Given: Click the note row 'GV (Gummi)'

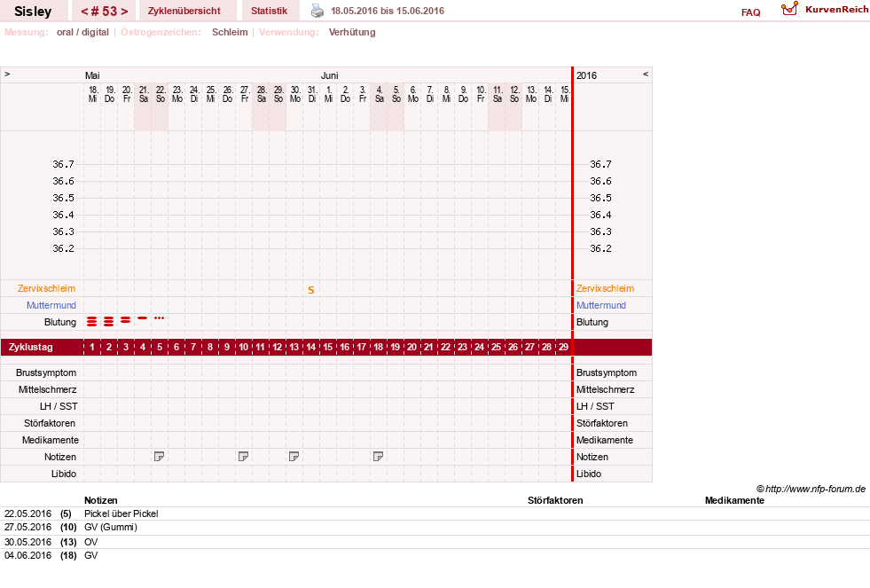Looking at the screenshot, I should [x=111, y=527].
